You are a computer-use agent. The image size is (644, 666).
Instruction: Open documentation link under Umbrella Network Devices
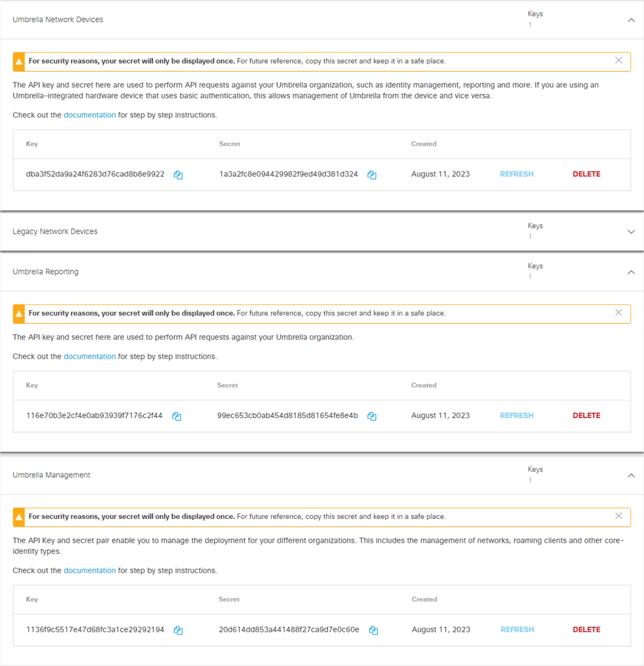(x=90, y=115)
